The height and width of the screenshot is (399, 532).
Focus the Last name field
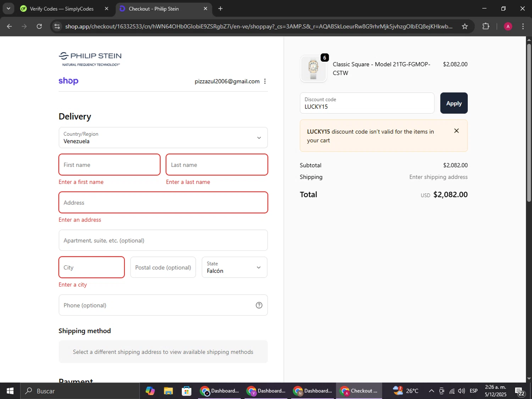click(217, 165)
